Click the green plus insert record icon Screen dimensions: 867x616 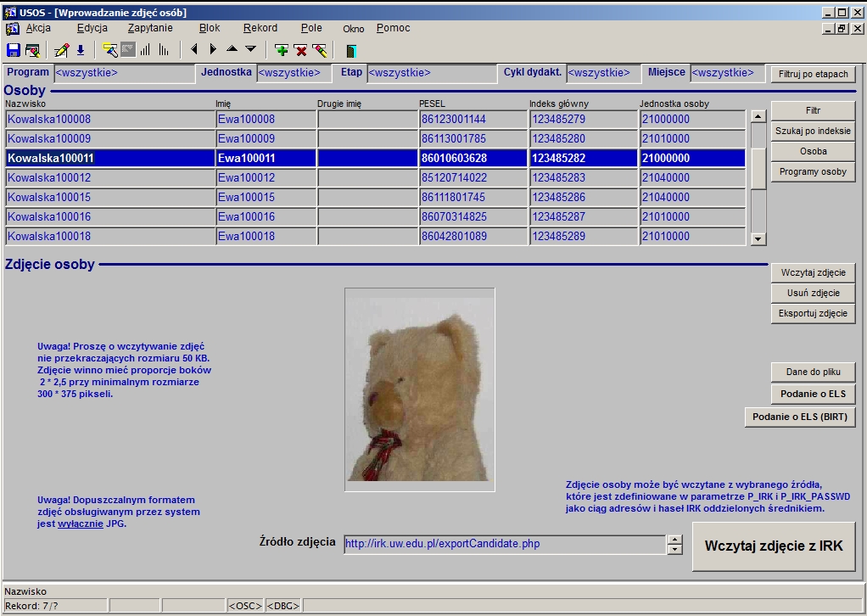282,50
